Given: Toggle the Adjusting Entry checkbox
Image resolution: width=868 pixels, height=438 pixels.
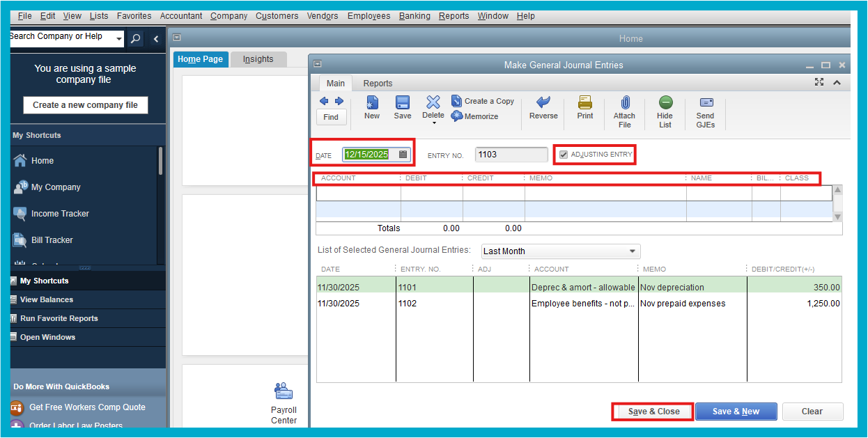Looking at the screenshot, I should (x=564, y=155).
